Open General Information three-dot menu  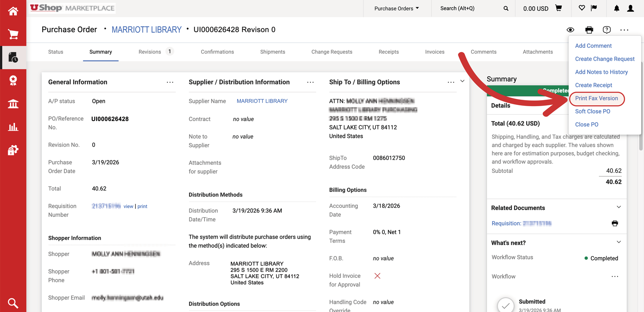click(170, 82)
